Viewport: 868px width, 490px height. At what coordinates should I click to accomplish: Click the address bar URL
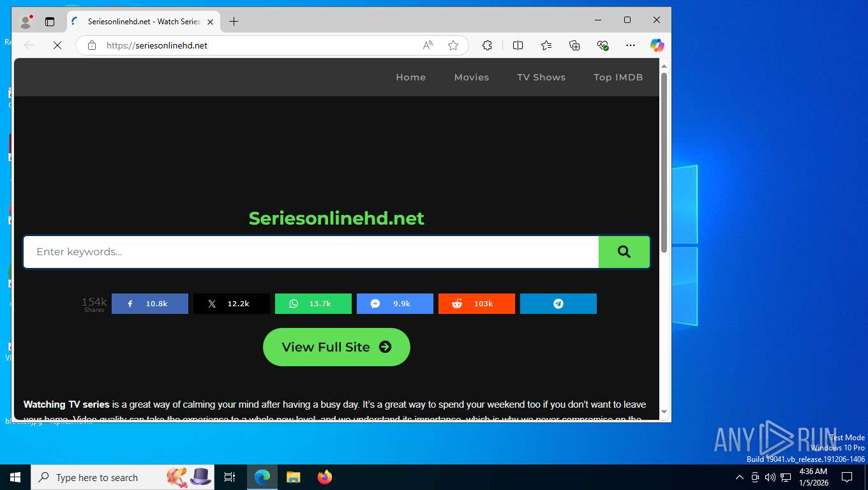[x=157, y=45]
